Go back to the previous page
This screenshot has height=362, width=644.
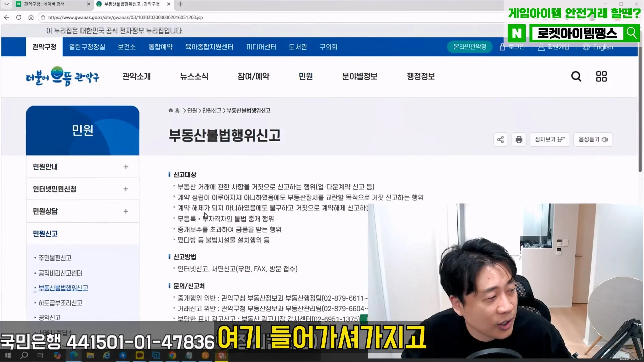click(7, 17)
